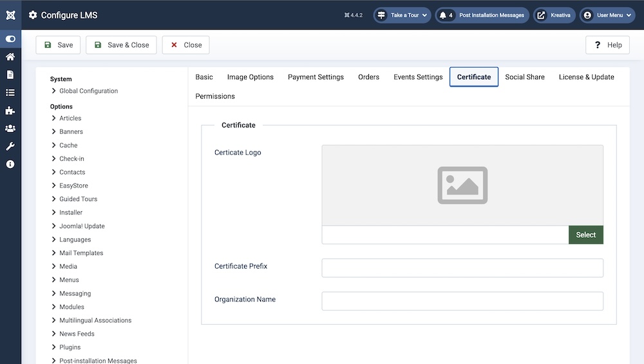
Task: Open the Components puzzle icon in sidebar
Action: tap(10, 111)
